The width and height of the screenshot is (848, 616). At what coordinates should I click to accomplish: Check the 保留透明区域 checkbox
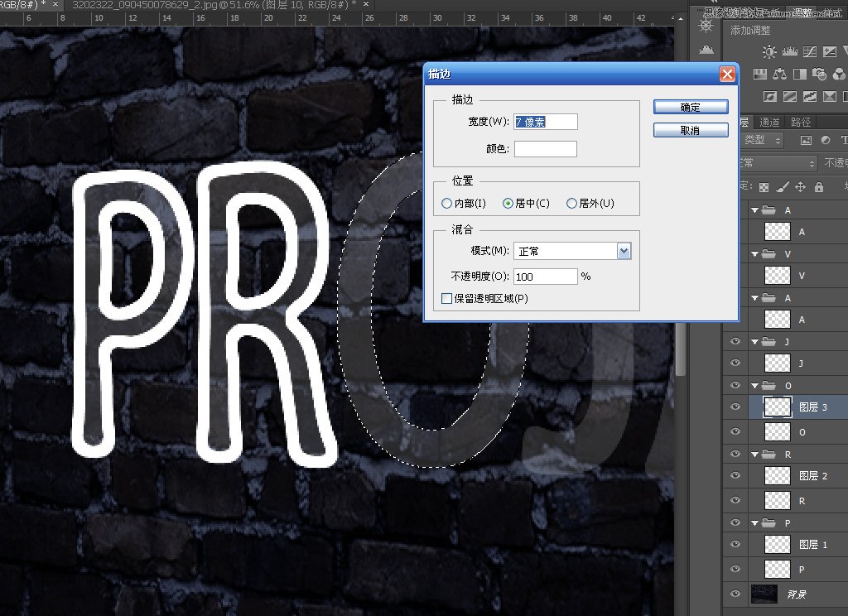pos(446,298)
